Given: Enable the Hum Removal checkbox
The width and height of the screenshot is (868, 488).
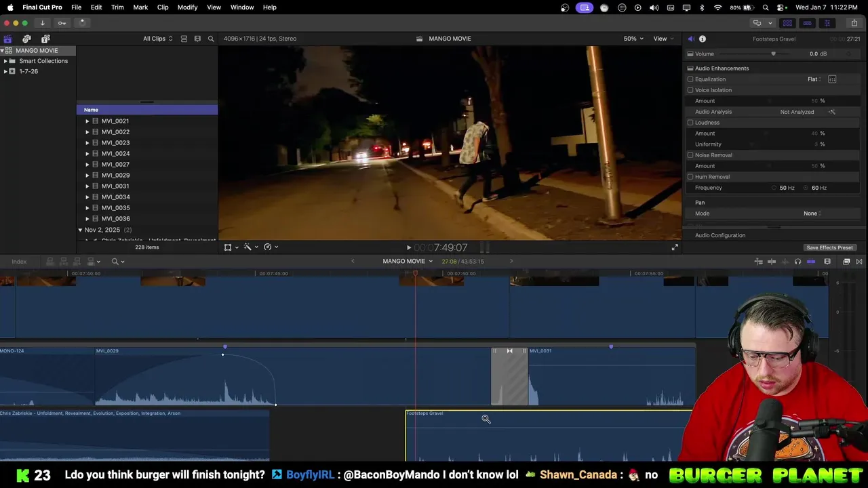Looking at the screenshot, I should click(x=690, y=177).
